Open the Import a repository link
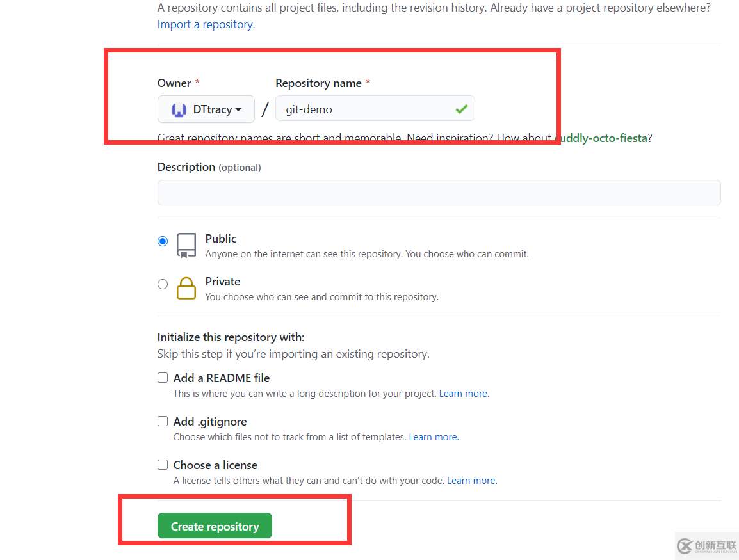739x560 pixels. tap(206, 24)
